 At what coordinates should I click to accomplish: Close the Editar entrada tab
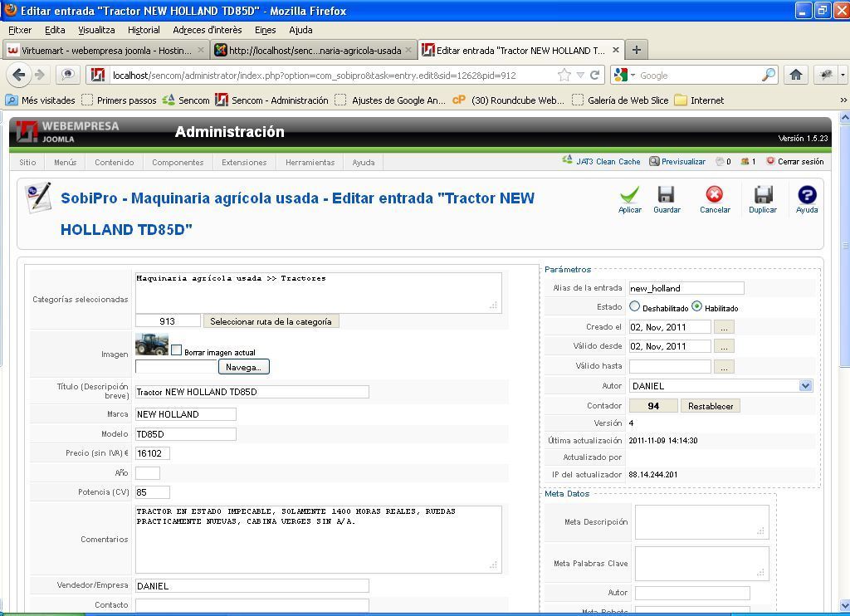[616, 50]
